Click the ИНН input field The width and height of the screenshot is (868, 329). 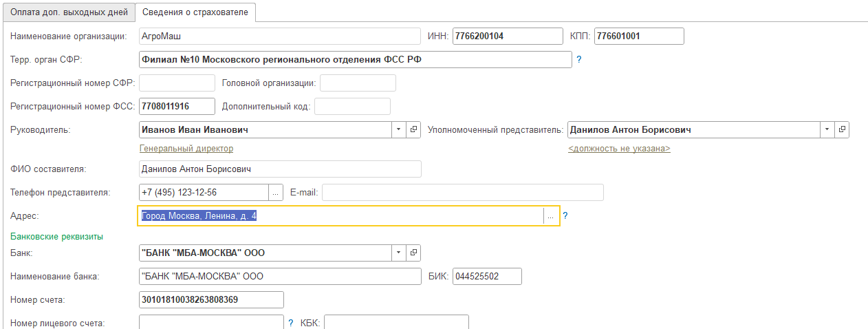pos(507,36)
